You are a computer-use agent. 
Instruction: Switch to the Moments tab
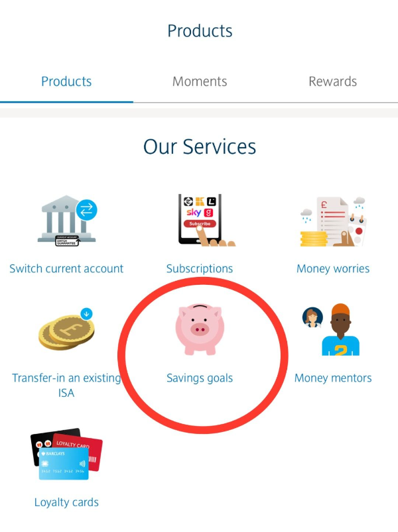200,81
